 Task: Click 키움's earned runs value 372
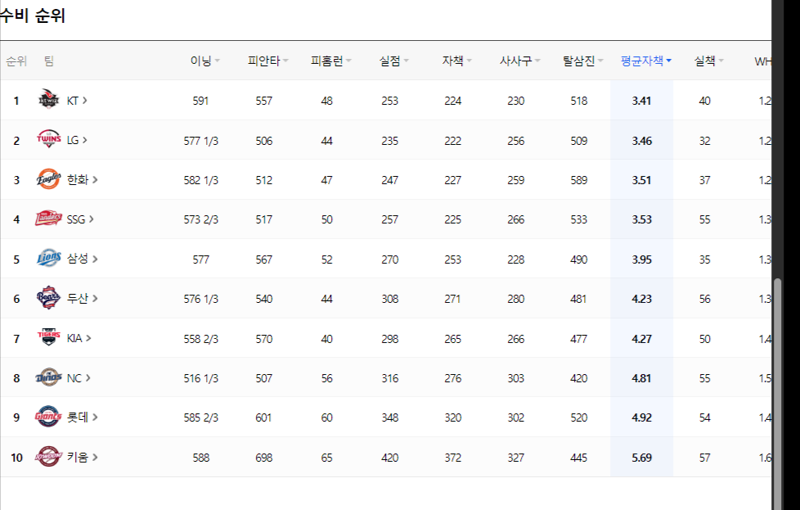(453, 457)
